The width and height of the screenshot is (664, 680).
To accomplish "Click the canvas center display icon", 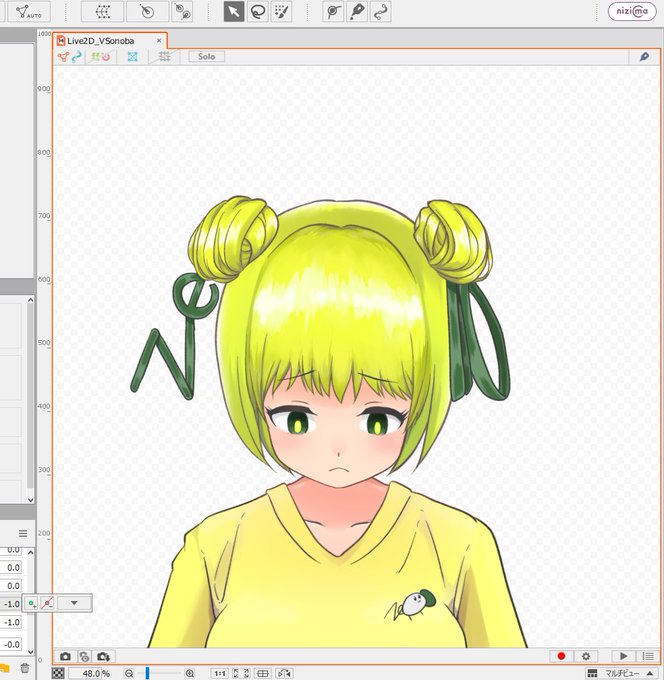I will [263, 673].
